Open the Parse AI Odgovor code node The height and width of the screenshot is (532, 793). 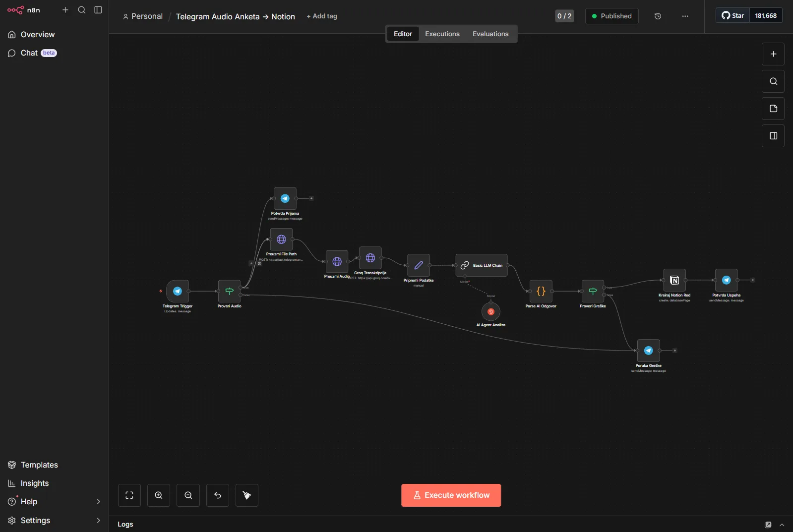coord(541,291)
